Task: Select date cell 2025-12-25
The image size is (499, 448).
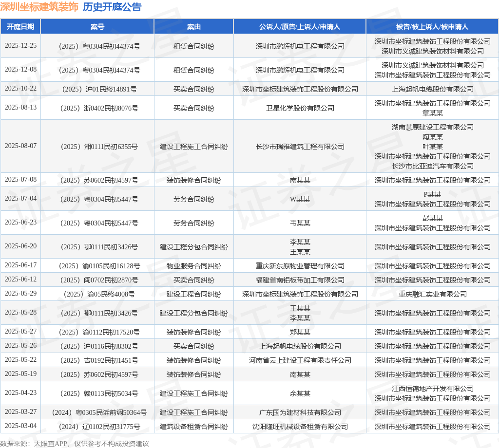Action: coord(20,45)
